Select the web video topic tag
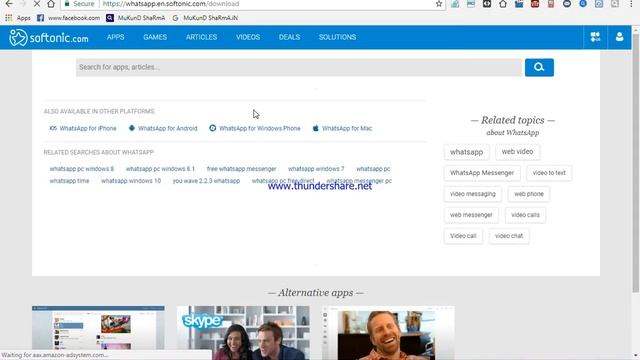 (x=518, y=151)
